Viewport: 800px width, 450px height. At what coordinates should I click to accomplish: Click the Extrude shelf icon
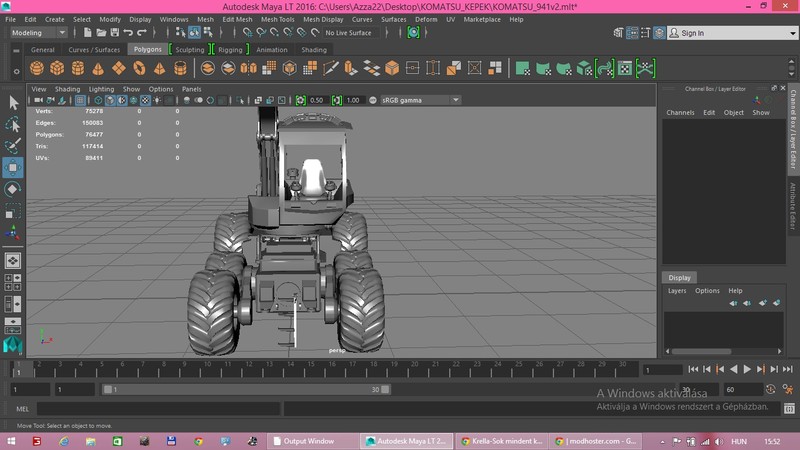point(351,68)
